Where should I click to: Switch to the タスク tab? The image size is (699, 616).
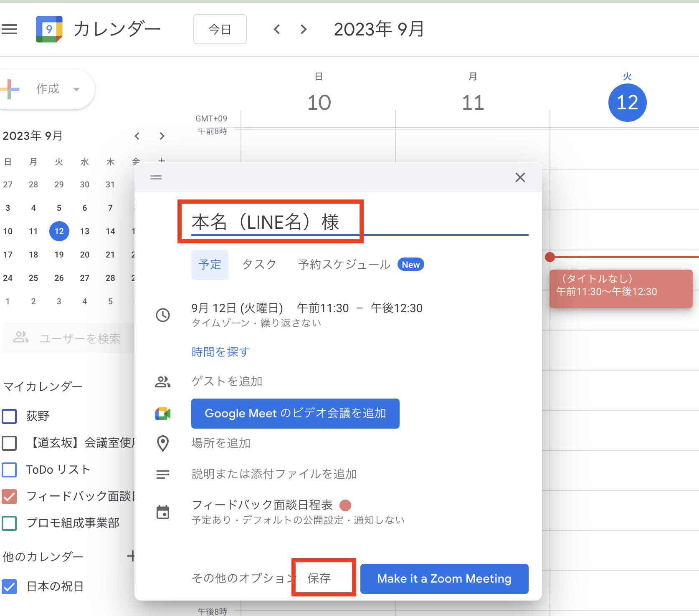tap(259, 265)
